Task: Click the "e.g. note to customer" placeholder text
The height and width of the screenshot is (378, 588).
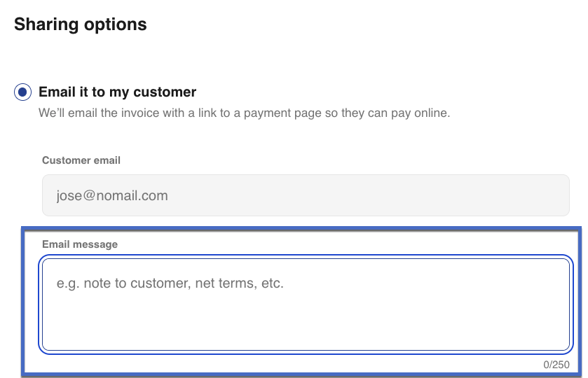Action: pos(170,283)
